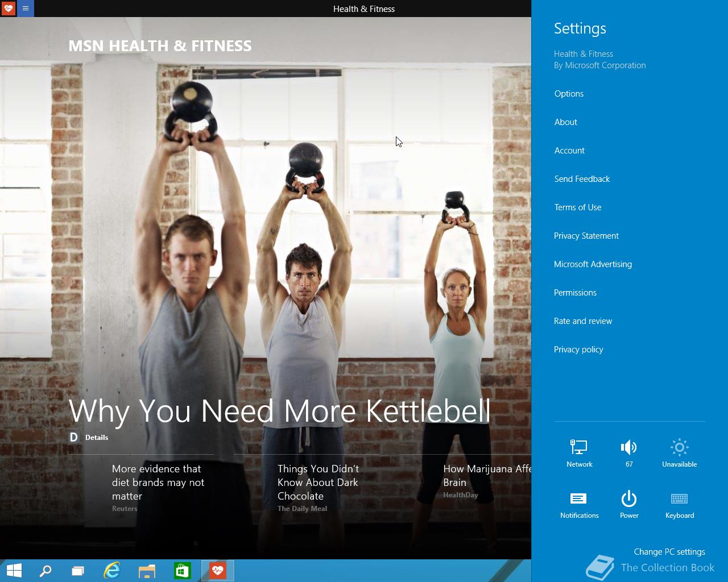Launch Internet Explorer from taskbar
Viewport: 728px width, 582px height.
click(112, 571)
